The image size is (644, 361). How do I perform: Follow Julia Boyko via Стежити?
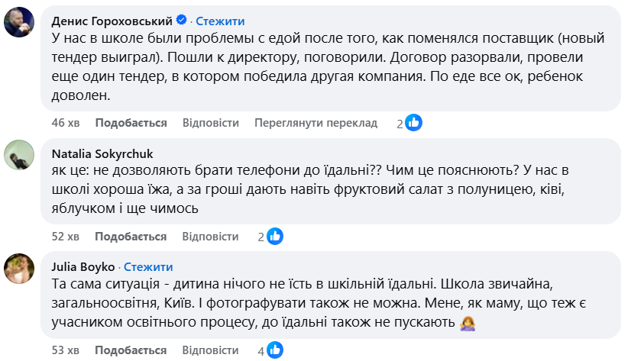148,266
